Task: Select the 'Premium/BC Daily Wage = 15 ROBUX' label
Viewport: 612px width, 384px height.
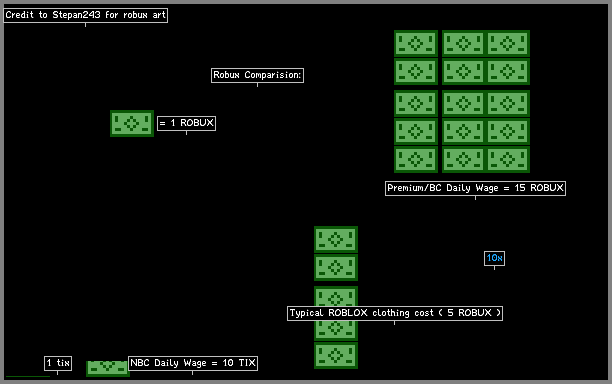Action: [475, 188]
